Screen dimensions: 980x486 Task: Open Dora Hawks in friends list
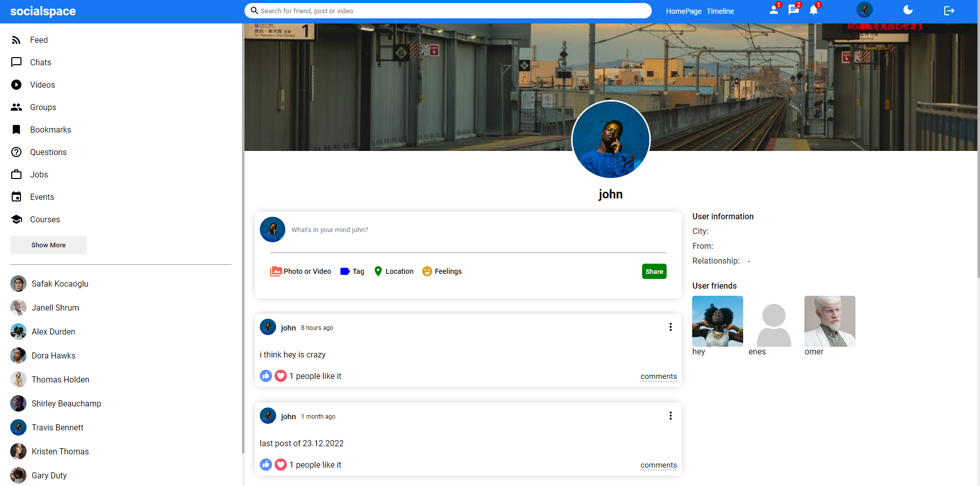coord(43,355)
